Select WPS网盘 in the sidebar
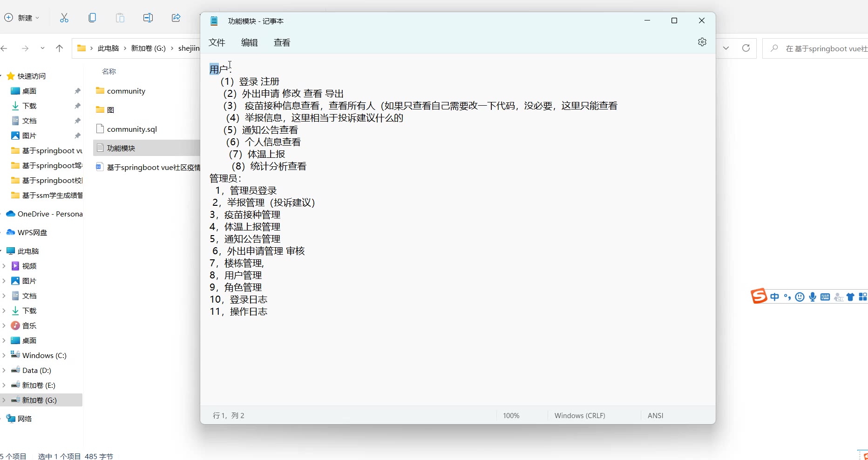The image size is (868, 460). click(x=32, y=232)
